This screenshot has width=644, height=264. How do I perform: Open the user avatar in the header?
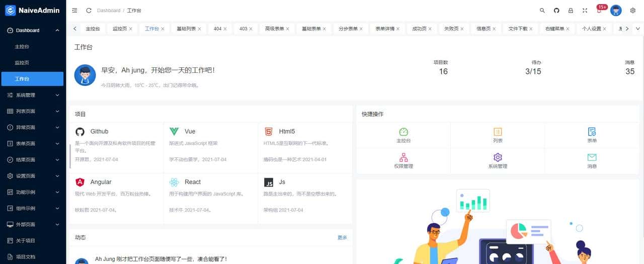click(616, 10)
